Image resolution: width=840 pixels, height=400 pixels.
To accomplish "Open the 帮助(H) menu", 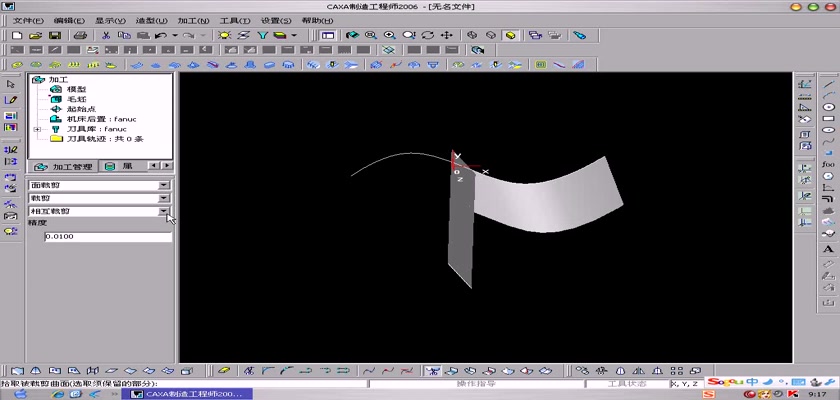I will [317, 20].
